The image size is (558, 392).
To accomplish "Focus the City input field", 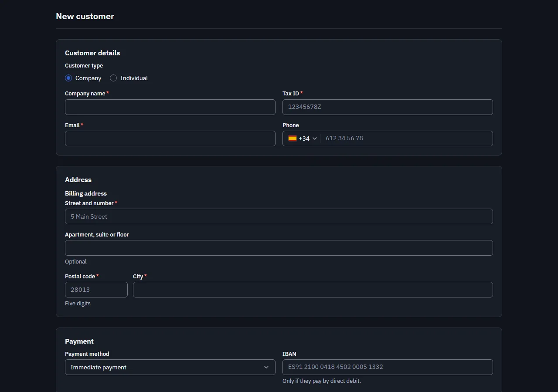I will pos(313,290).
